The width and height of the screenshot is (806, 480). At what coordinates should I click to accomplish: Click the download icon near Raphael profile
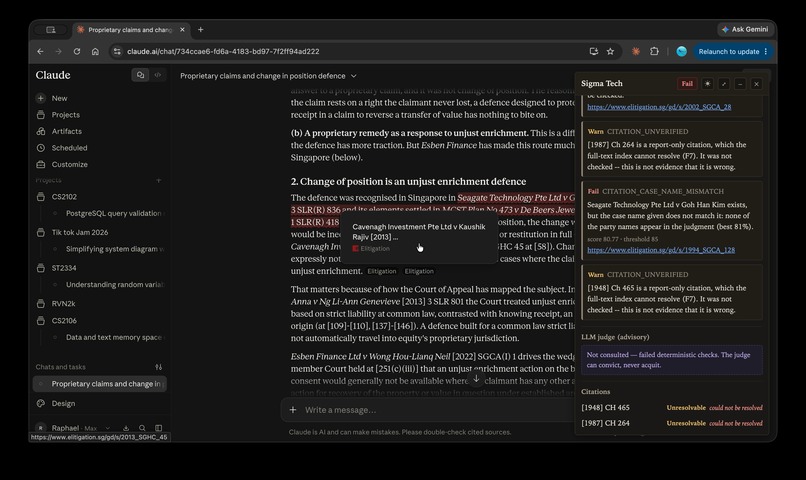(x=126, y=428)
